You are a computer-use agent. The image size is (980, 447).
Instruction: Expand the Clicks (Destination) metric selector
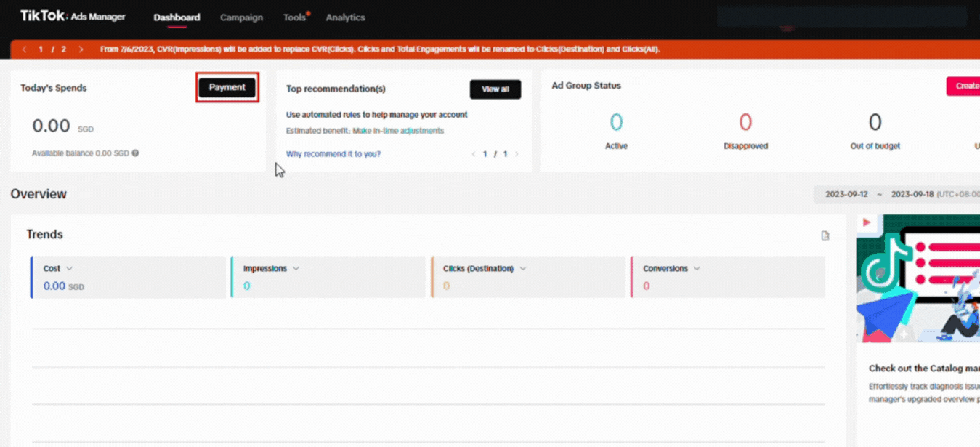[524, 268]
